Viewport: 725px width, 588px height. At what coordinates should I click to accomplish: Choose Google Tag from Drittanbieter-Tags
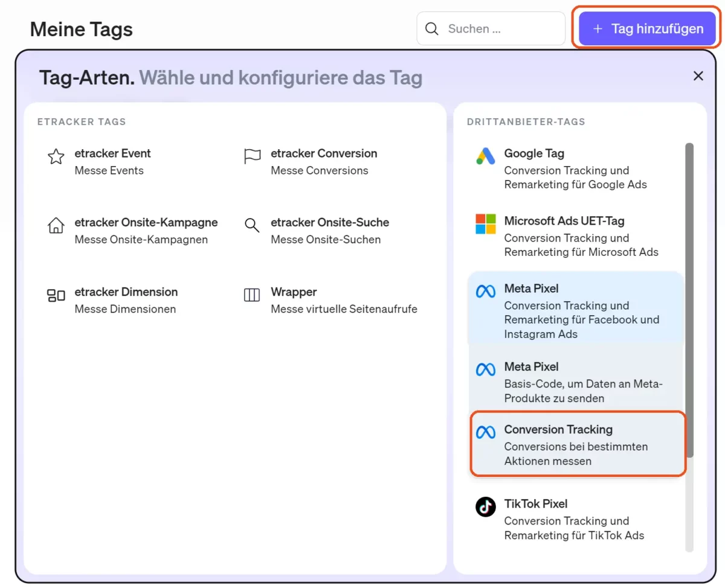point(576,169)
